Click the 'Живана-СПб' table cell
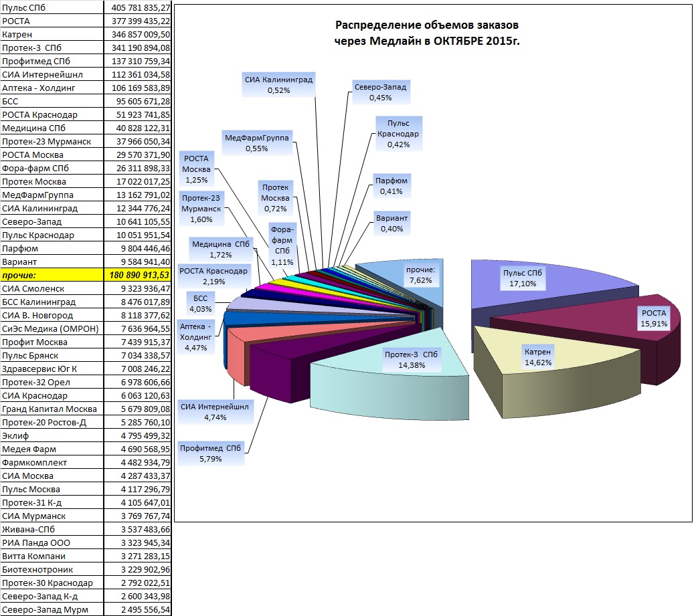The height and width of the screenshot is (616, 698). tap(52, 529)
